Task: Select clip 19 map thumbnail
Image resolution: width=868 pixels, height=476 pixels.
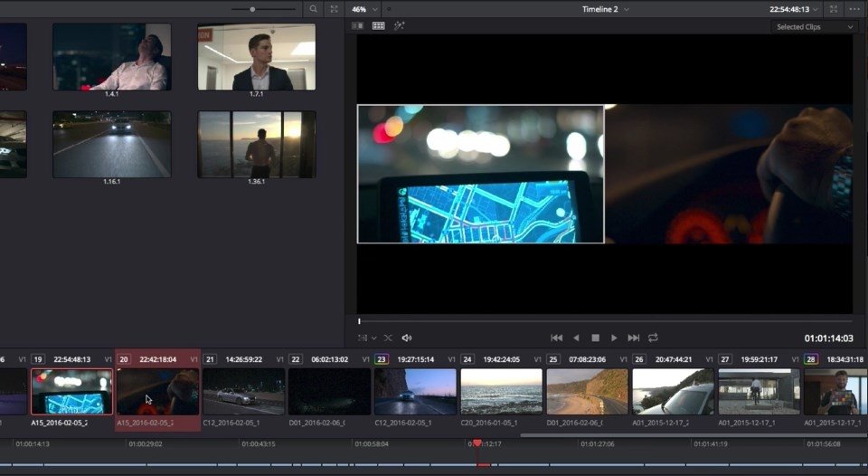Action: click(x=72, y=392)
